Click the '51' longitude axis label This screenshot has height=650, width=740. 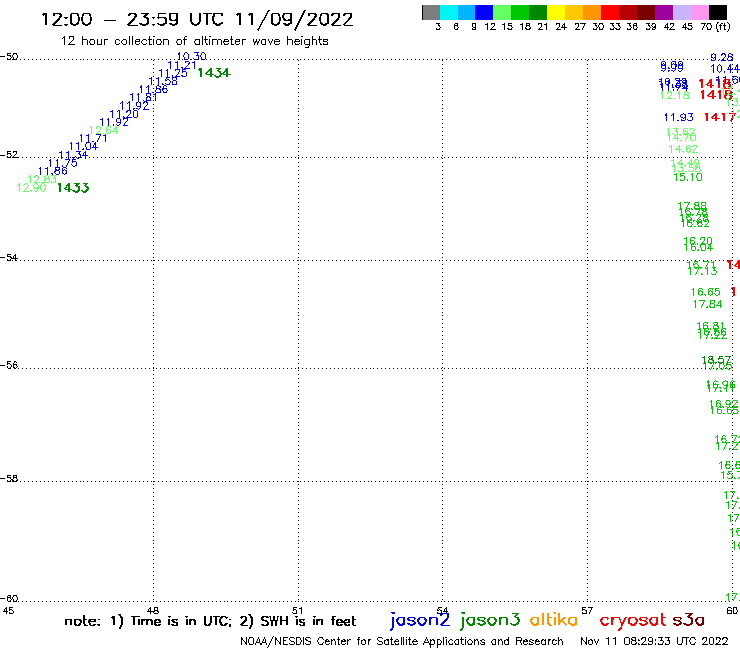[297, 610]
